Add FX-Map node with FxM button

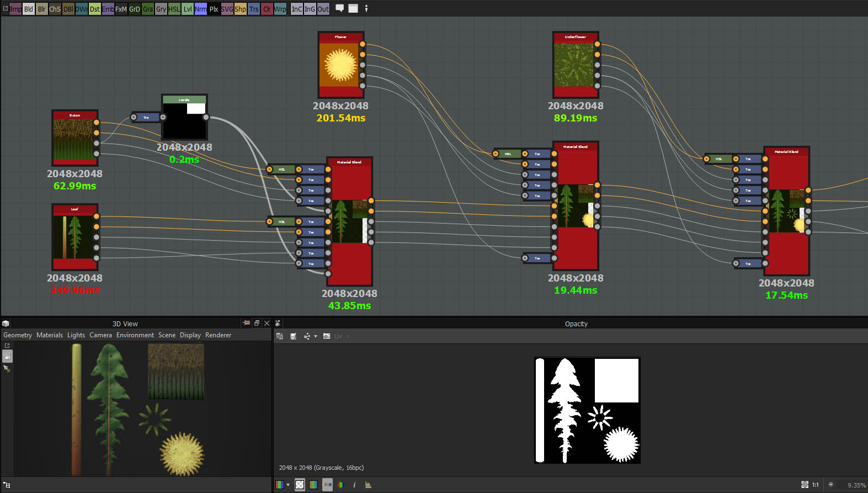(121, 9)
